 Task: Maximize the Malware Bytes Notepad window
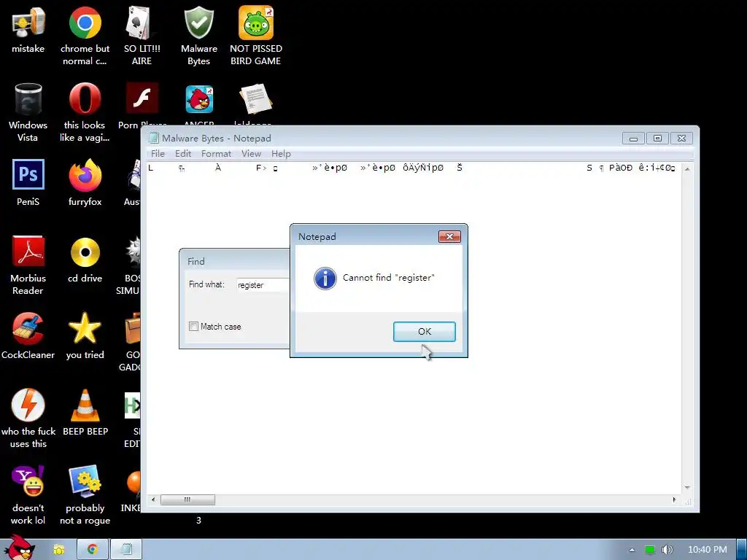point(657,138)
